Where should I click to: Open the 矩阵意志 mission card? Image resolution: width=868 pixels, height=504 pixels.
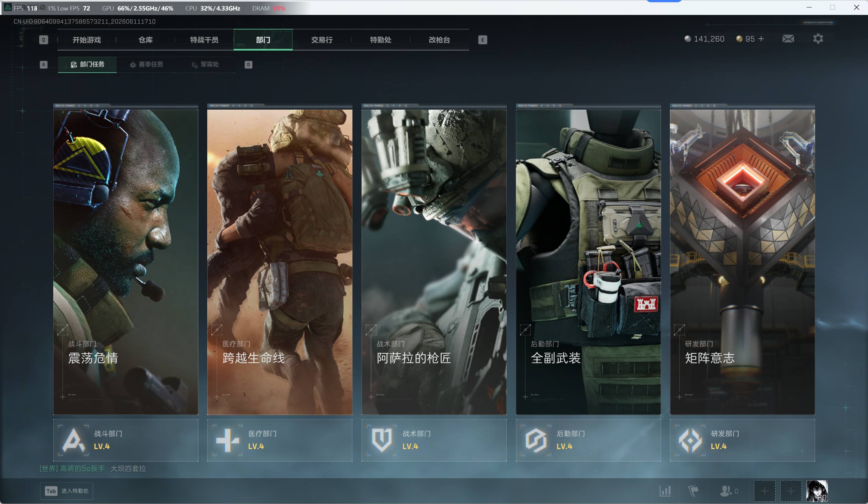pyautogui.click(x=742, y=262)
